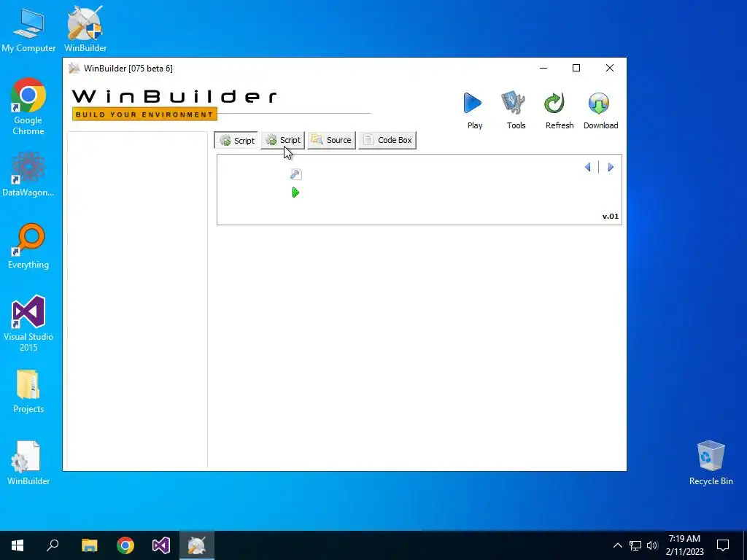Screen dimensions: 747x560
Task: Open the notification center
Action: 723,545
